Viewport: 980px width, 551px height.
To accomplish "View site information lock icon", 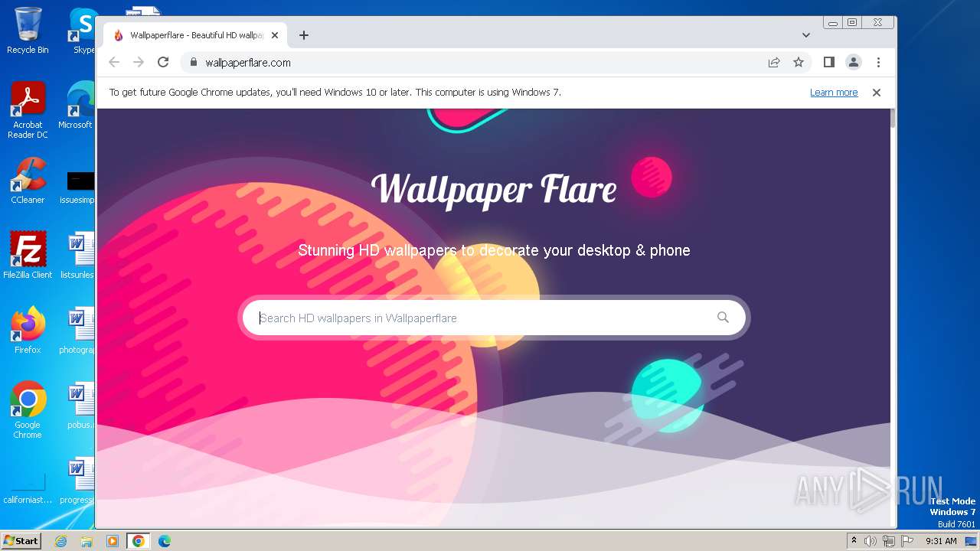I will (x=194, y=63).
